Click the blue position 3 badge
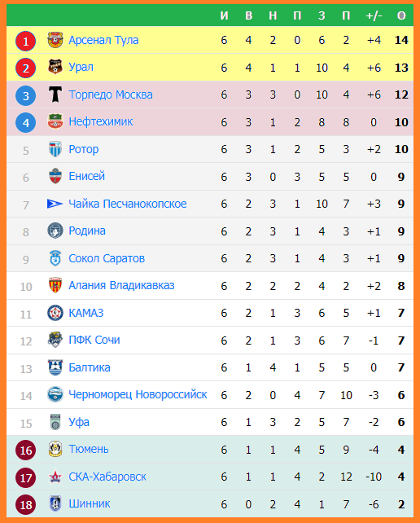The width and height of the screenshot is (420, 523). point(26,96)
